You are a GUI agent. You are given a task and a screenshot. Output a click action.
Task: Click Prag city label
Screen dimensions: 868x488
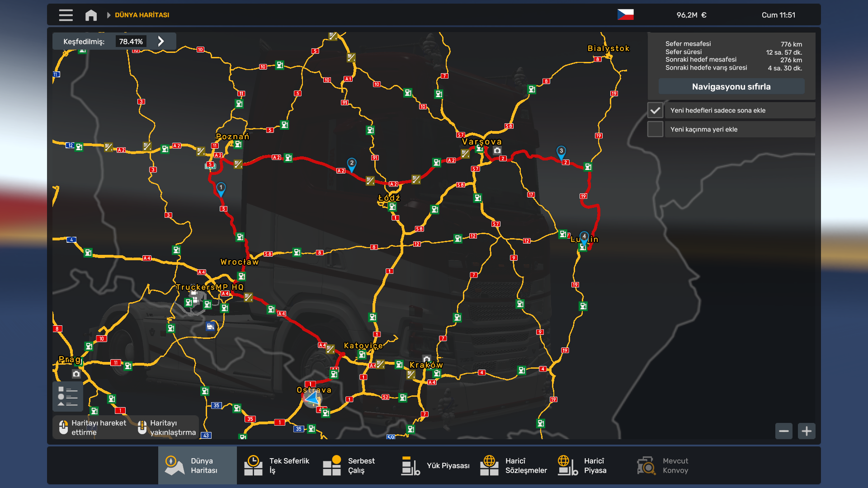click(70, 360)
